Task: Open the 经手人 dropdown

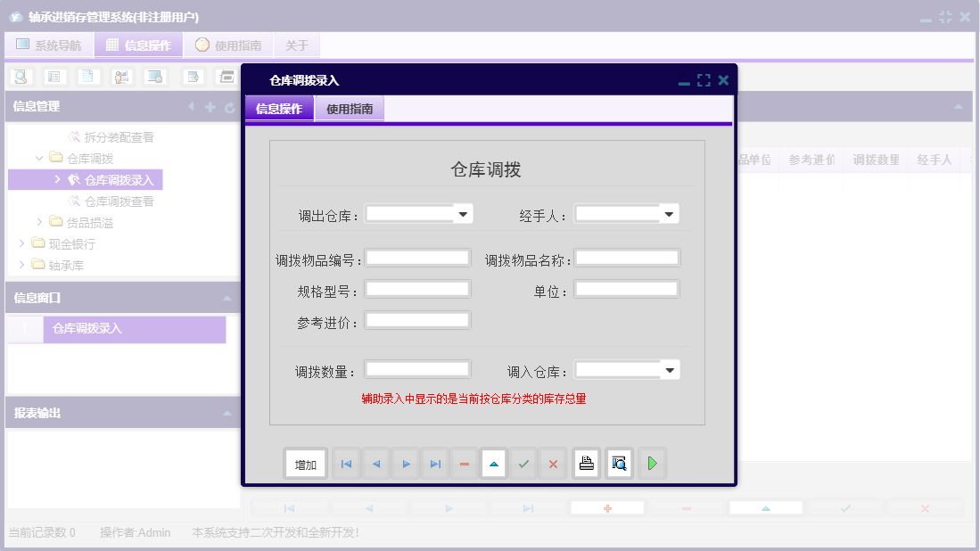Action: tap(670, 213)
